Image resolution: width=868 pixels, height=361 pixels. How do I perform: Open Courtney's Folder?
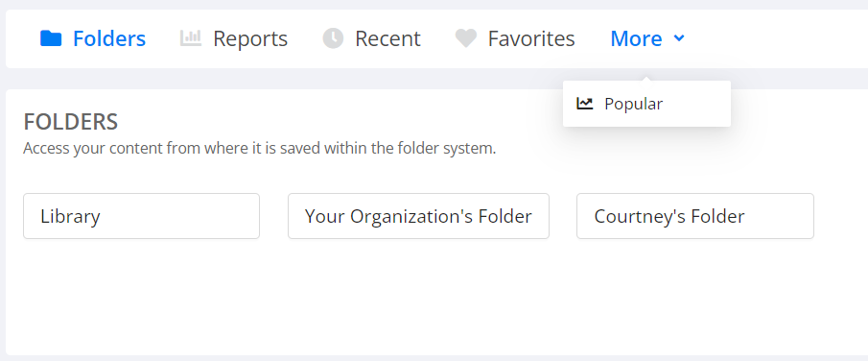(695, 216)
